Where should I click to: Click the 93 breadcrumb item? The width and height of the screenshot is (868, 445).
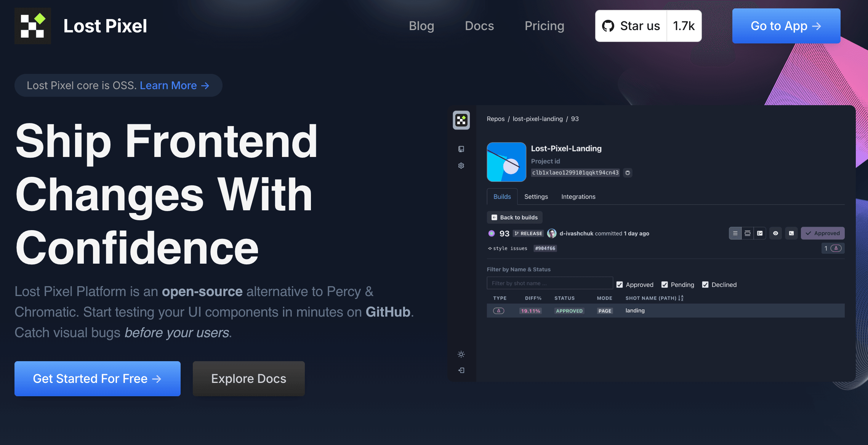tap(575, 119)
